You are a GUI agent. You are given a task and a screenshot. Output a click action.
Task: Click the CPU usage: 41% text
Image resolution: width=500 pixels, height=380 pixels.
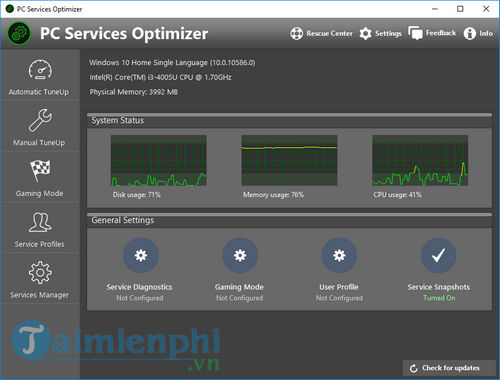[x=397, y=195]
